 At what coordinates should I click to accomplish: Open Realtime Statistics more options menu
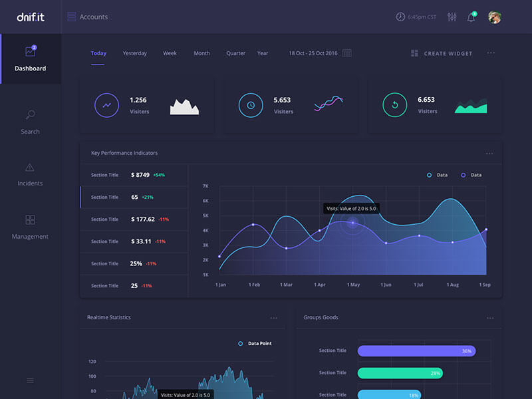coord(273,318)
